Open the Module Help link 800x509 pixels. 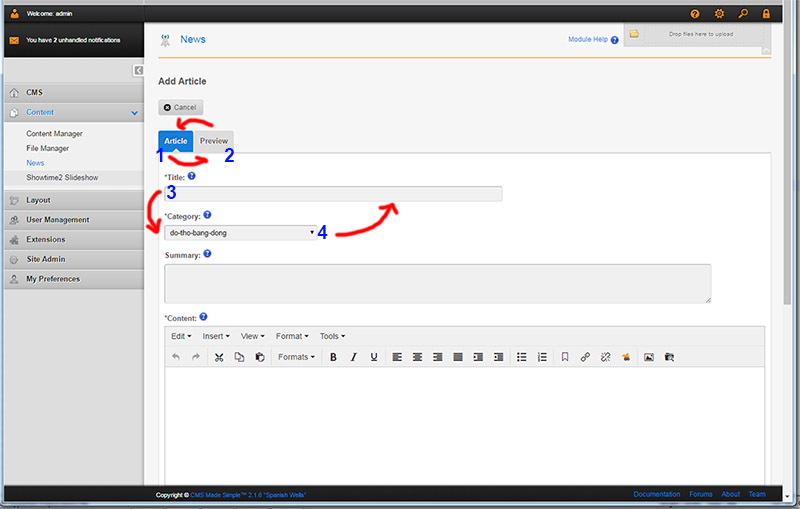pos(587,40)
